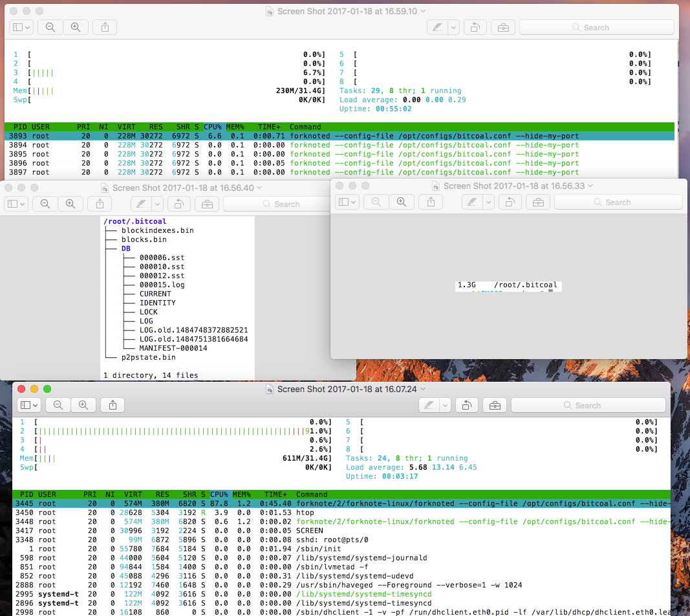Click the 'sshd: root@pts/0' process row
The height and width of the screenshot is (616, 690).
pos(341,540)
